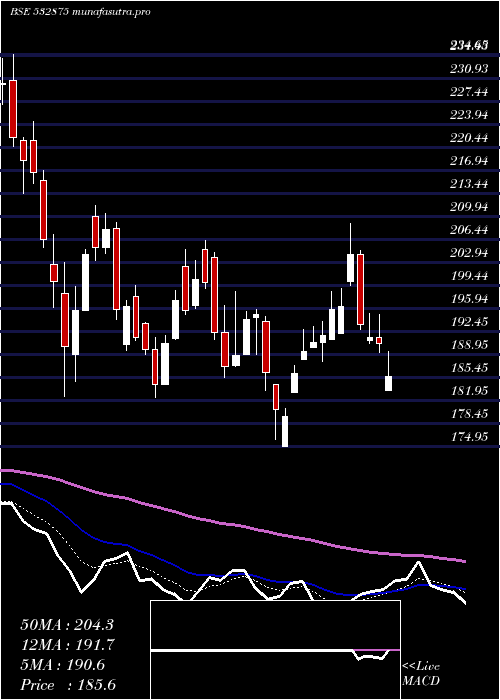Select the 5MA : 190.6 readout
Viewport: 500px width, 700px height.
point(62,665)
